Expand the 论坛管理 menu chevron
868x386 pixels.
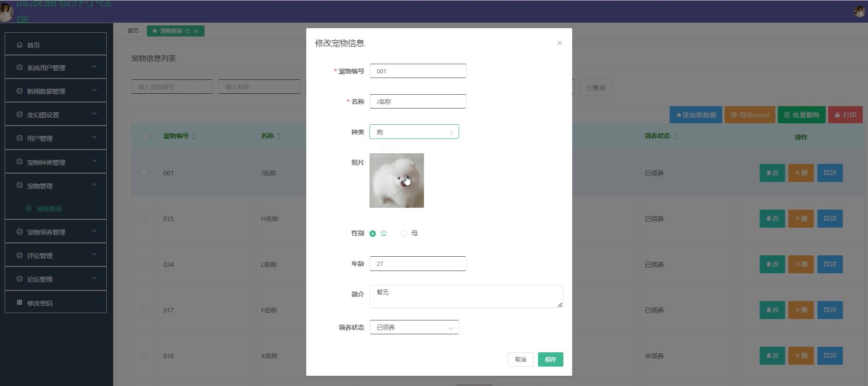point(94,278)
